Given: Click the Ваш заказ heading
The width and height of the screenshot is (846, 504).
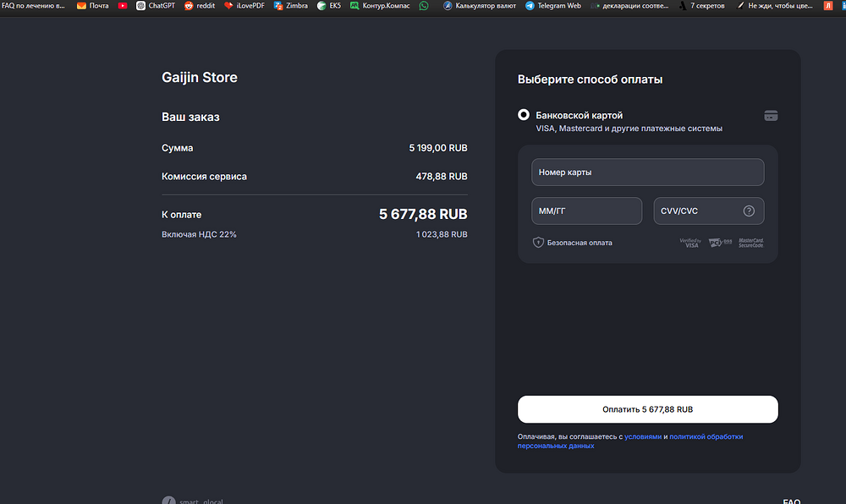Looking at the screenshot, I should (x=190, y=117).
